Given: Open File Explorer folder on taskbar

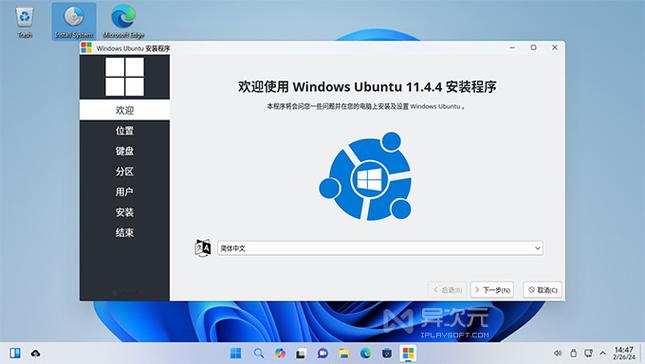Looking at the screenshot, I should [x=344, y=353].
